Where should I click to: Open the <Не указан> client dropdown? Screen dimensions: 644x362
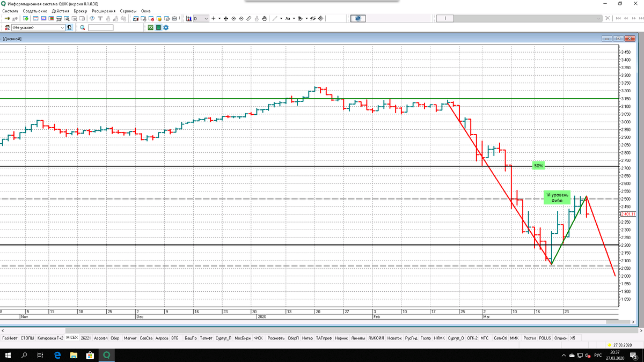(x=38, y=27)
